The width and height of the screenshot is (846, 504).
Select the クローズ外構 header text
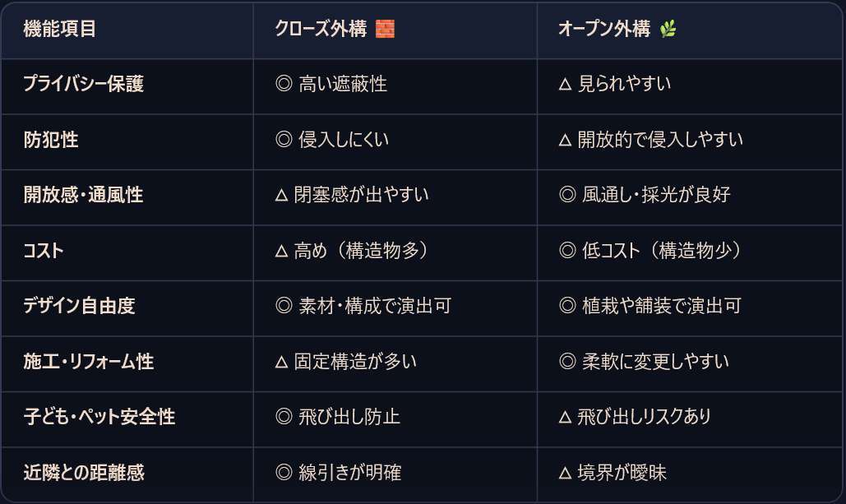321,29
